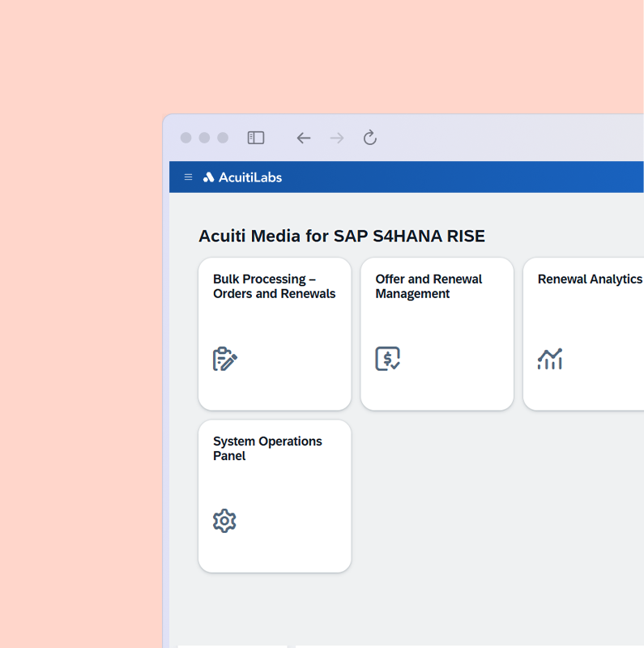
Task: Open the System Operations Panel tile
Action: click(x=275, y=497)
